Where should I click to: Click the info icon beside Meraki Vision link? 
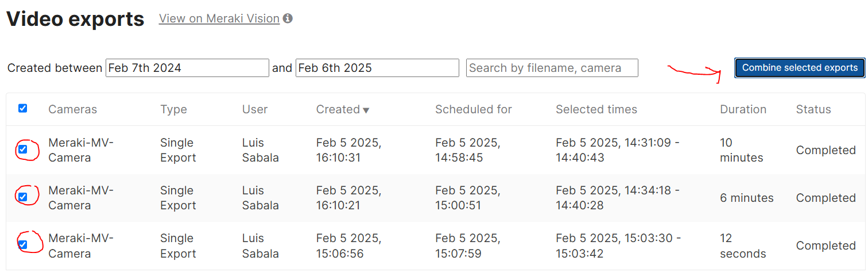coord(288,18)
